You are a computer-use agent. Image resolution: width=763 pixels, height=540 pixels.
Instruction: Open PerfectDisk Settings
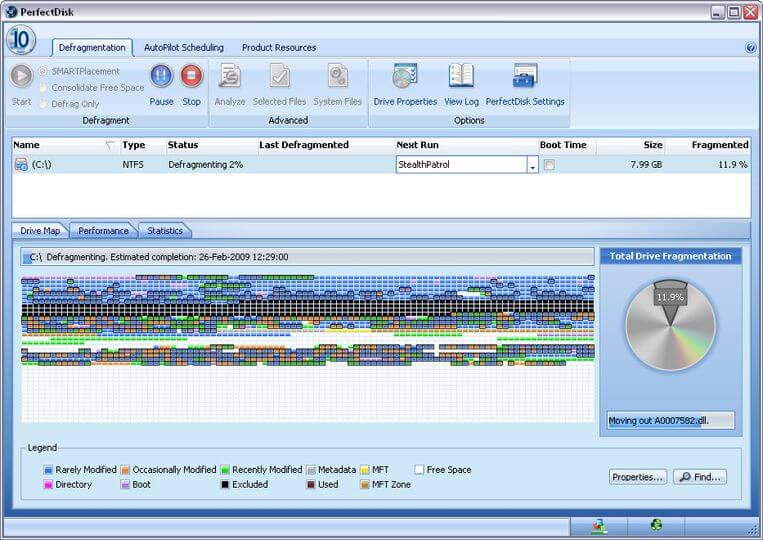pos(525,77)
